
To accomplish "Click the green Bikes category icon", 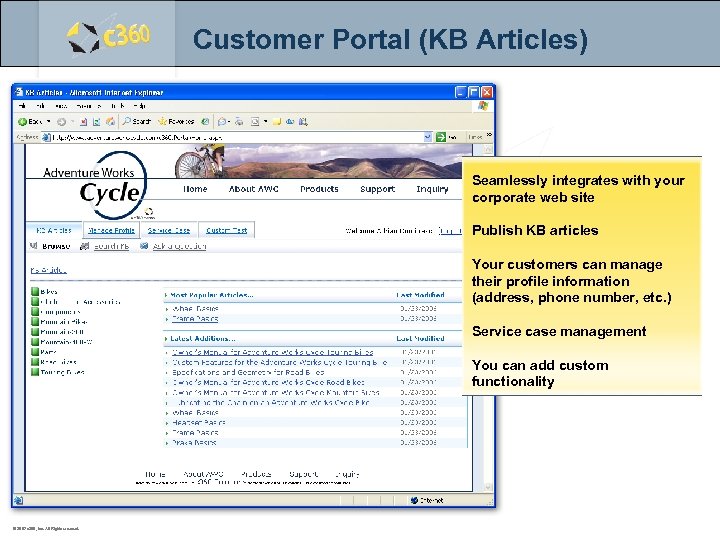I will (x=35, y=291).
